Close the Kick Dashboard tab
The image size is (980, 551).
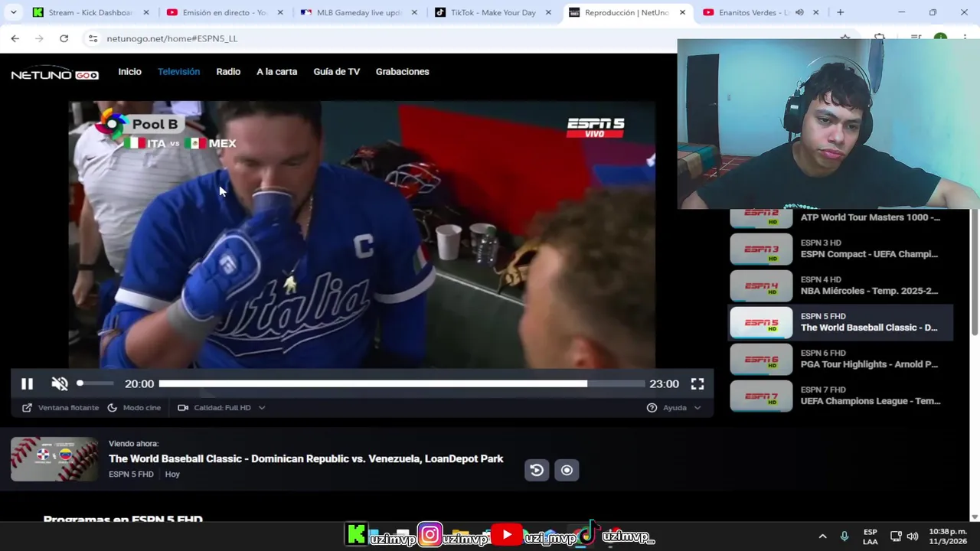[145, 12]
